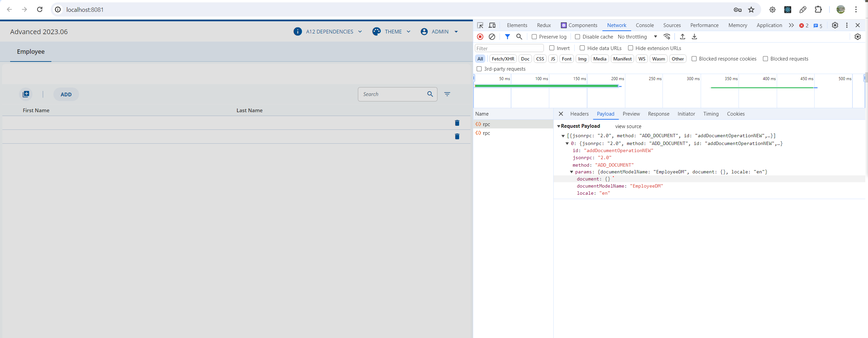
Task: Open the Response tab of the request
Action: pyautogui.click(x=658, y=114)
